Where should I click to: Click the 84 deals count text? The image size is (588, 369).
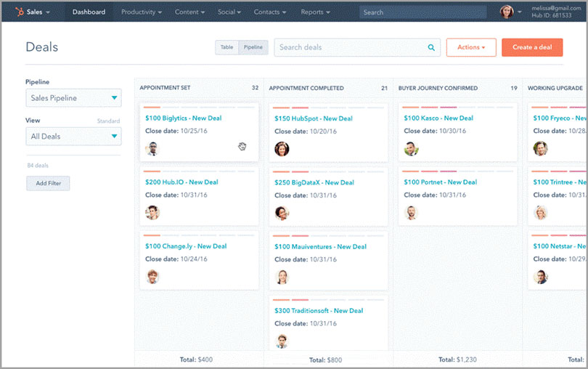click(38, 166)
